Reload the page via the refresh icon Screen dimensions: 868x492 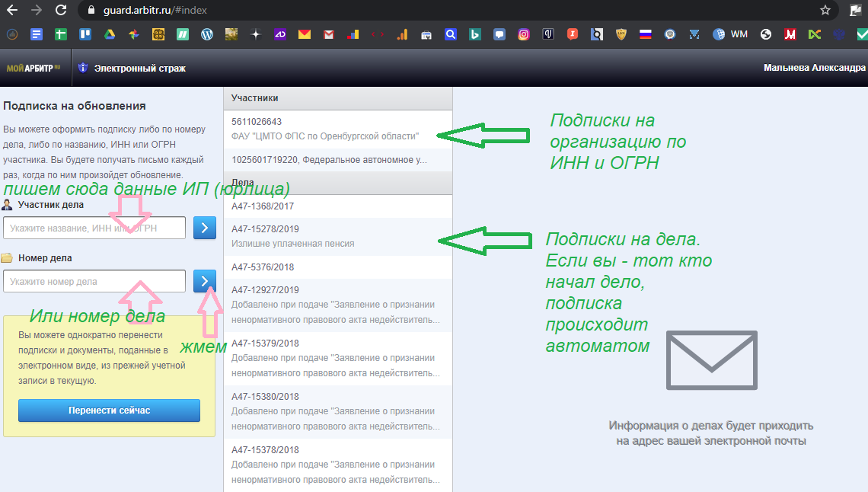(59, 11)
